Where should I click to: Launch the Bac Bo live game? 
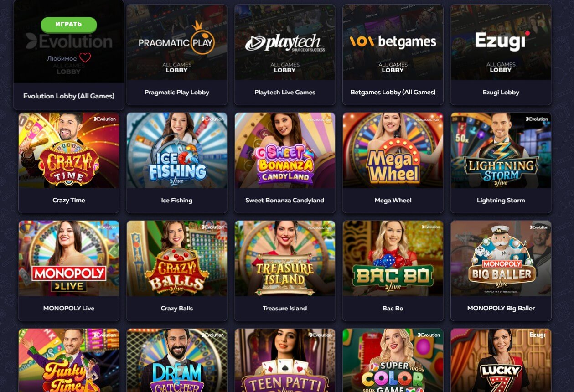coord(393,271)
